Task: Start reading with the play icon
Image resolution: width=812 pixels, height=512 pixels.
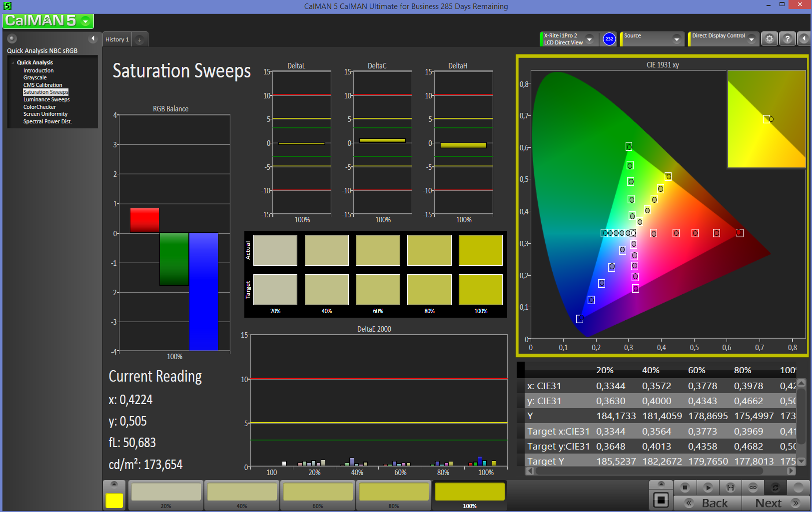Action: [708, 487]
